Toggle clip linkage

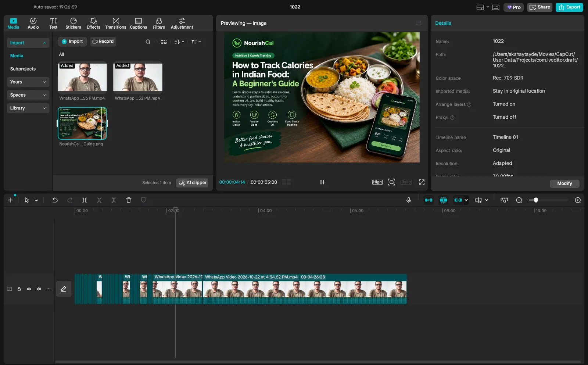coord(458,200)
